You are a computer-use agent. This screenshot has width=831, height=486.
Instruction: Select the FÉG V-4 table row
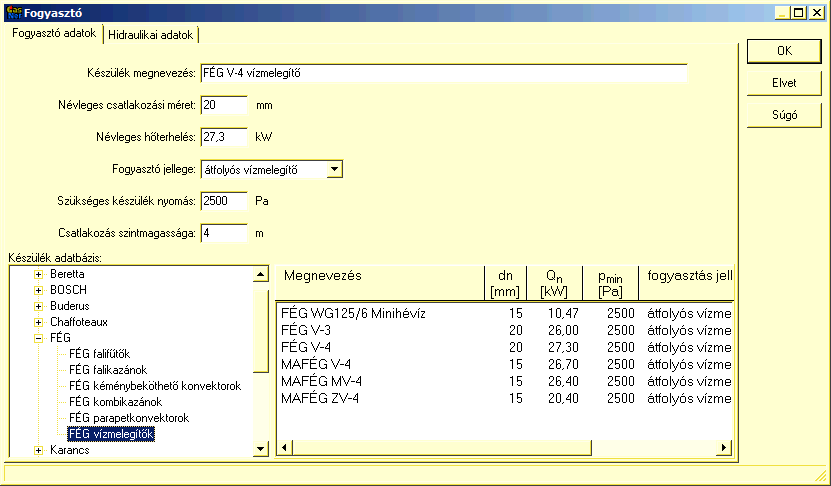(506, 347)
